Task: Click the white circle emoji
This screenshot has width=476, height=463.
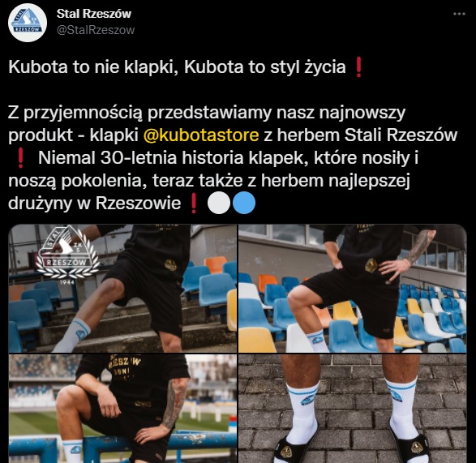Action: pos(219,203)
